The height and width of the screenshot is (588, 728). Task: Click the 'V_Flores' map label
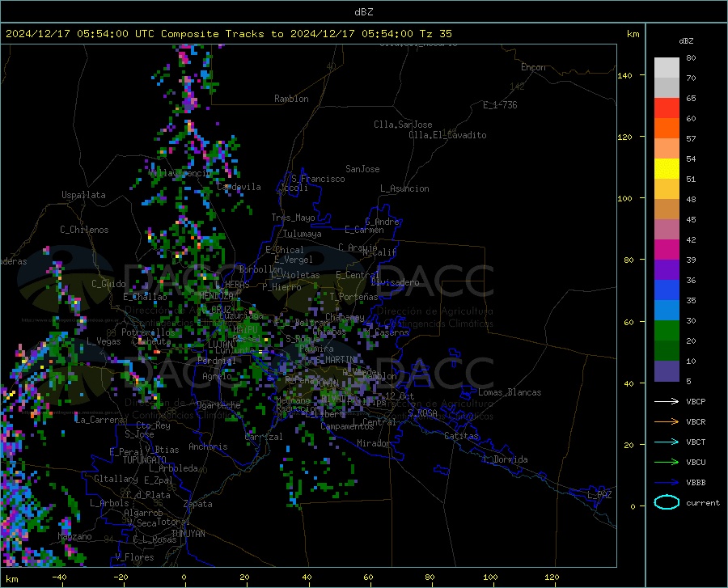tap(134, 557)
